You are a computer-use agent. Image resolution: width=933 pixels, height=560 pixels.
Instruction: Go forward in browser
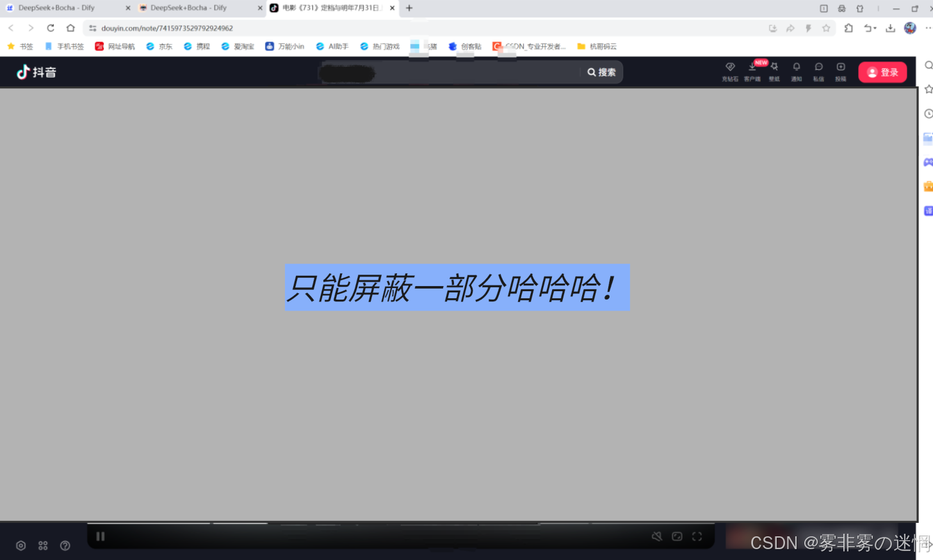(x=31, y=28)
